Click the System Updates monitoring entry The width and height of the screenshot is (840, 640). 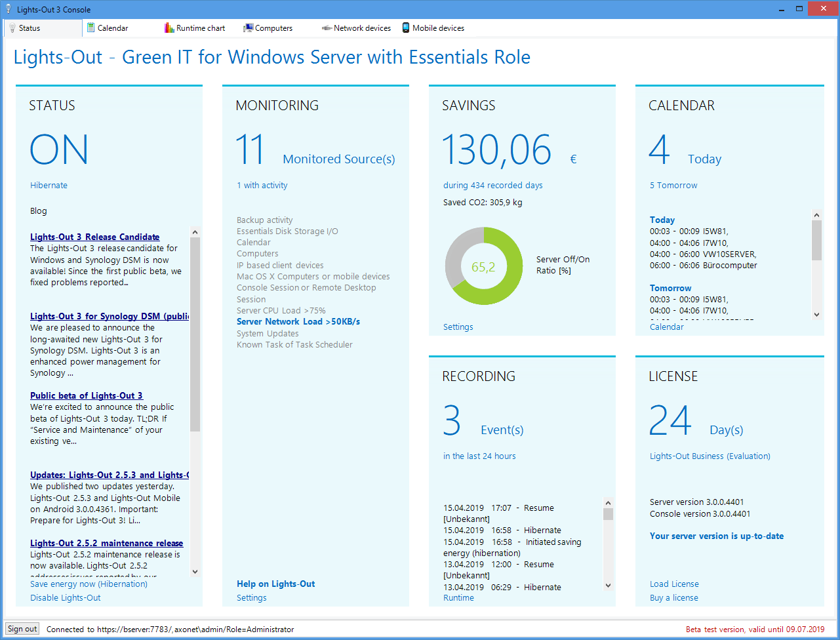coord(268,334)
